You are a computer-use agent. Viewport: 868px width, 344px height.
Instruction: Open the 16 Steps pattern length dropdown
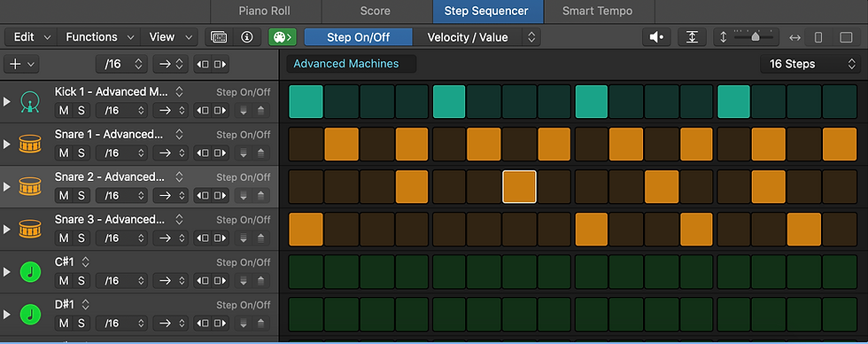pos(810,64)
